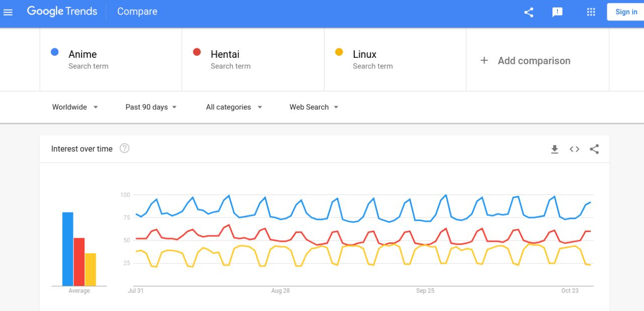Open the send feedback icon
The height and width of the screenshot is (311, 644).
557,12
